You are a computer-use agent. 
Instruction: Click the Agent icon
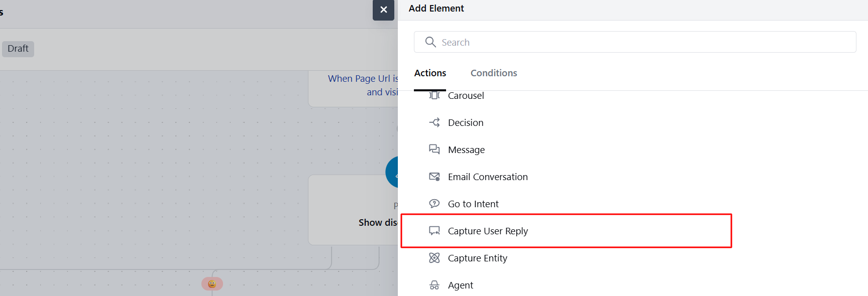435,285
